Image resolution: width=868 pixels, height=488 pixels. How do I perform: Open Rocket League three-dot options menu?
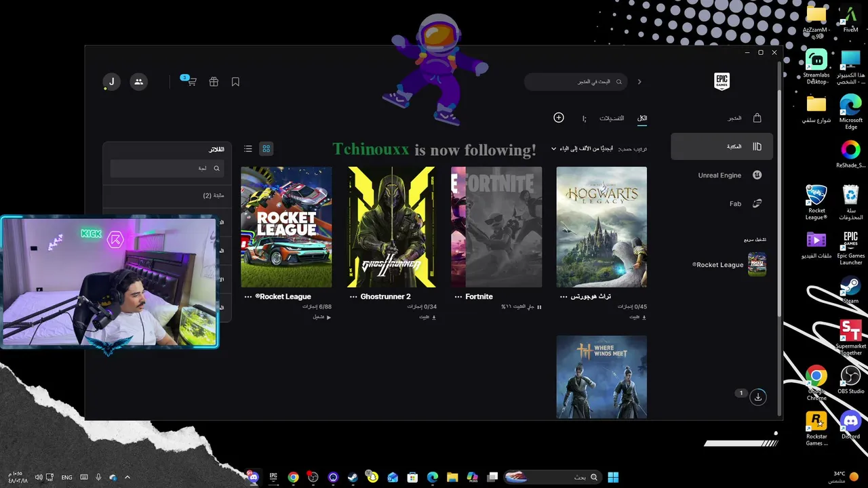248,297
